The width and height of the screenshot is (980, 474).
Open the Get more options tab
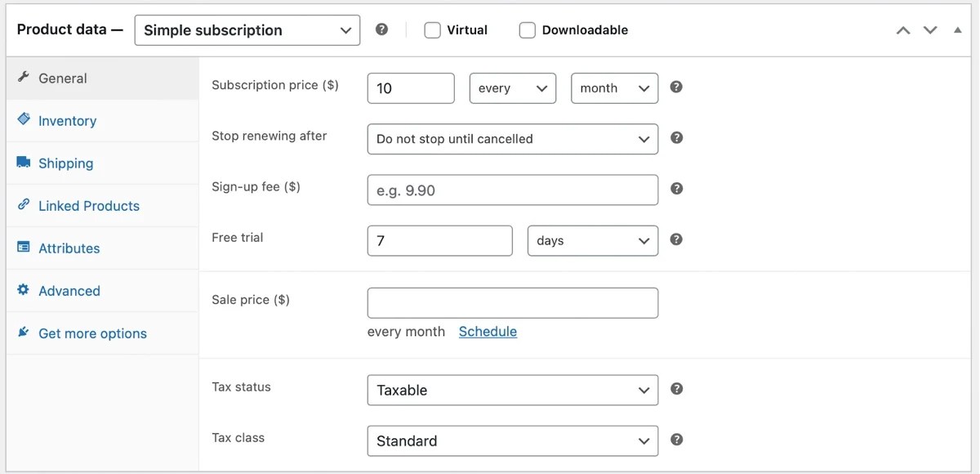[x=91, y=333]
